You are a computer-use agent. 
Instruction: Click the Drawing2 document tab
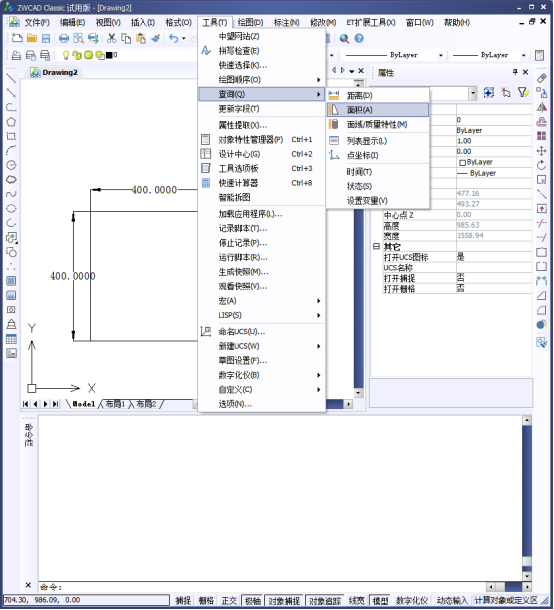click(x=54, y=72)
